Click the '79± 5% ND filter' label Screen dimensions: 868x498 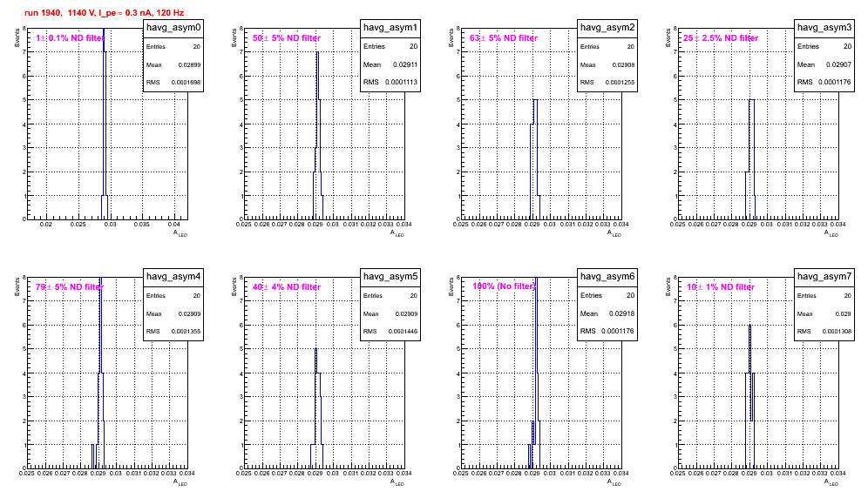pos(69,287)
